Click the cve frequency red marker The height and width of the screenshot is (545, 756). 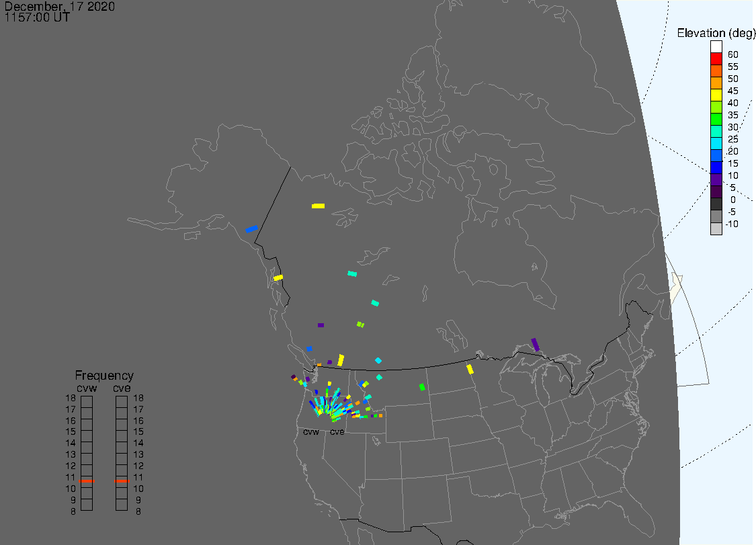click(122, 481)
